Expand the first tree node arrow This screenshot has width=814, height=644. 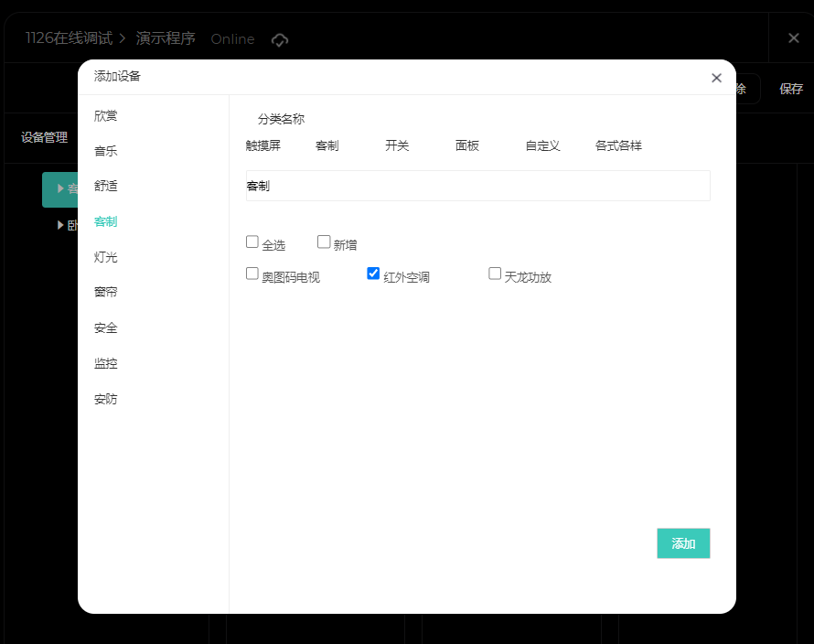pos(60,188)
